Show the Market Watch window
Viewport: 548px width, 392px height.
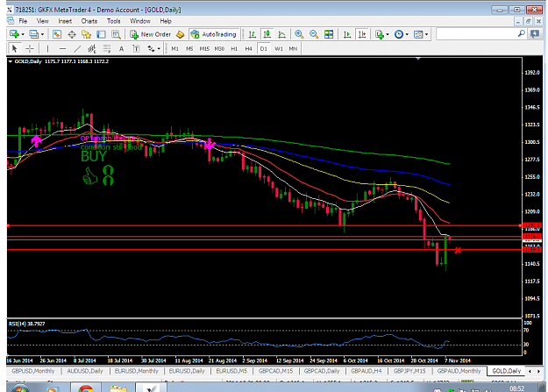click(57, 34)
